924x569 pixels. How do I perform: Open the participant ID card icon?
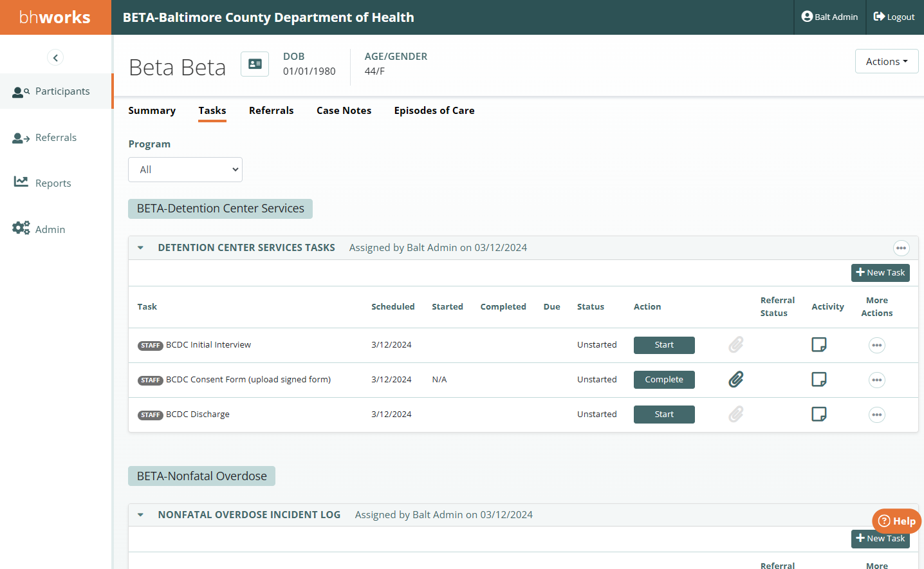pyautogui.click(x=255, y=64)
